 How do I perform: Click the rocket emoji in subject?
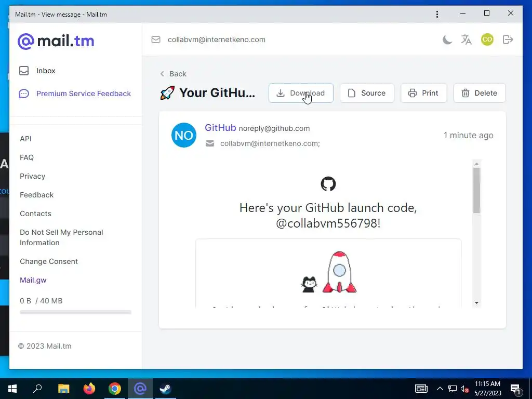pyautogui.click(x=167, y=93)
